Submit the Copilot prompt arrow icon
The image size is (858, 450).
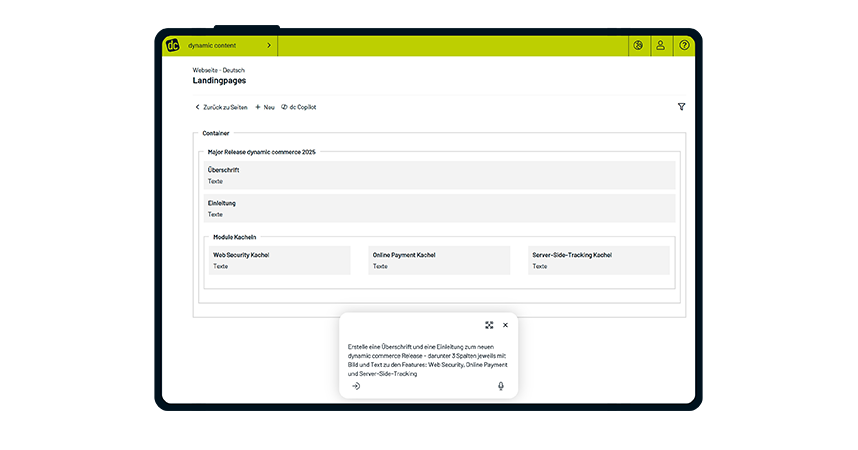coord(356,386)
